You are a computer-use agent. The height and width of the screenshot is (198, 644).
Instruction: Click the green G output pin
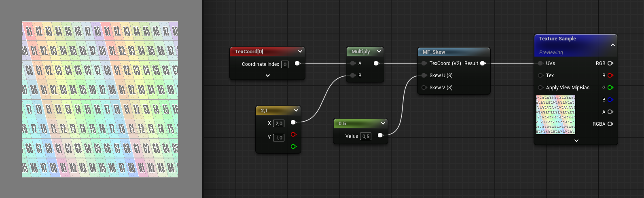tap(610, 88)
